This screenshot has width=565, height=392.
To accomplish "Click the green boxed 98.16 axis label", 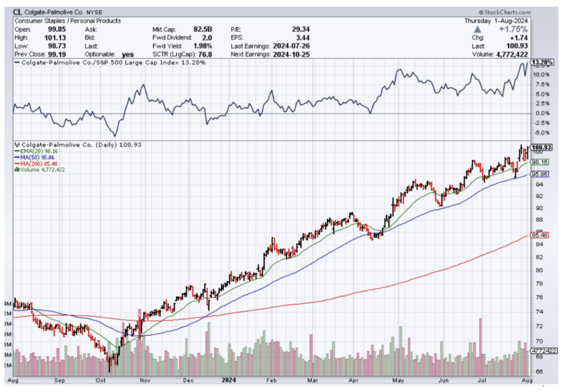I will 540,162.
